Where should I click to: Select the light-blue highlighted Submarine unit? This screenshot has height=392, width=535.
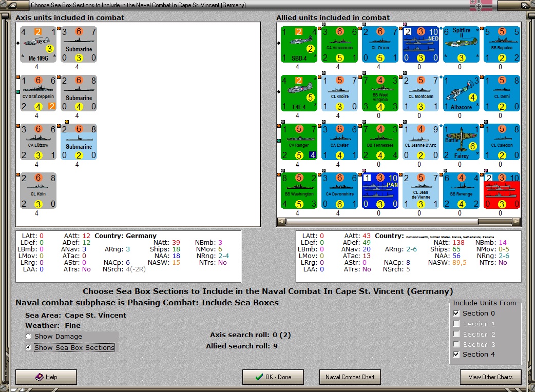click(x=79, y=142)
